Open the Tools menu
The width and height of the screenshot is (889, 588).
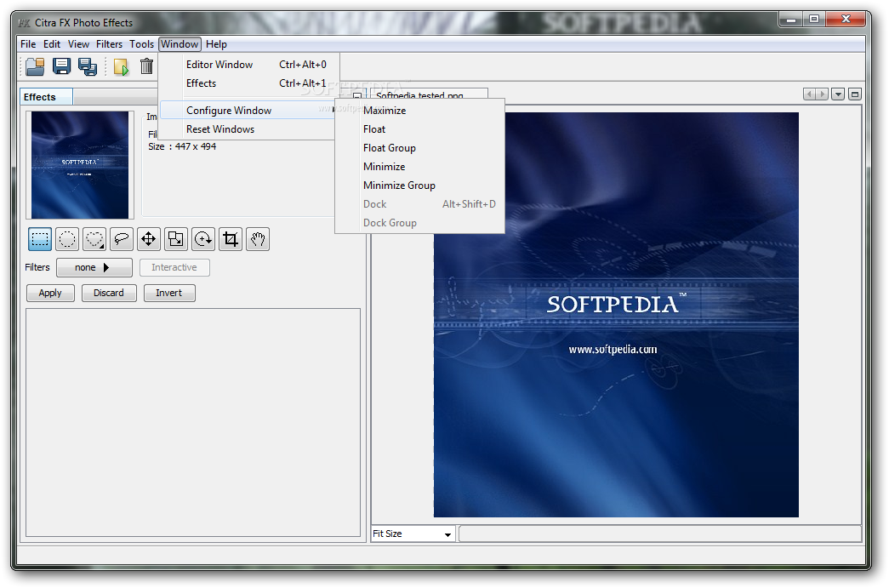point(141,44)
